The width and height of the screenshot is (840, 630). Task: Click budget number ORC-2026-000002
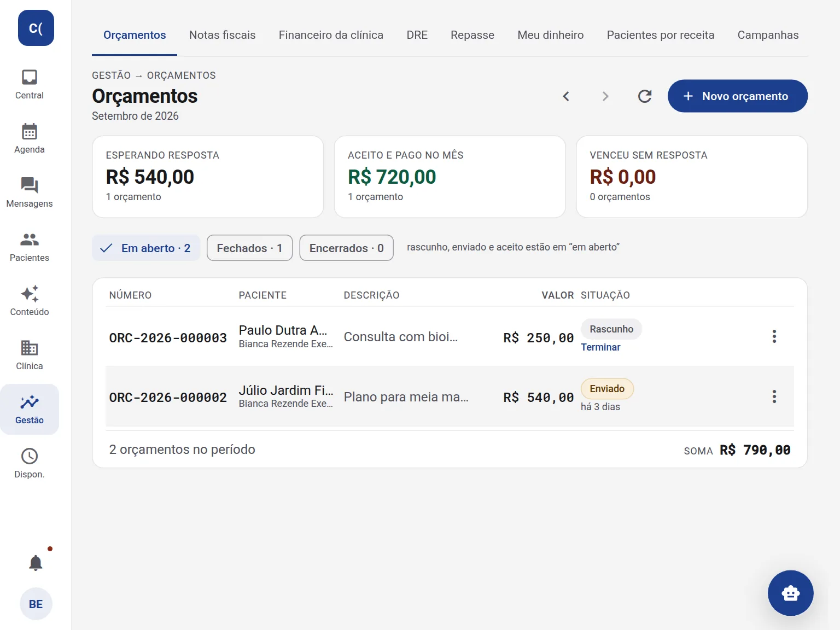tap(168, 398)
